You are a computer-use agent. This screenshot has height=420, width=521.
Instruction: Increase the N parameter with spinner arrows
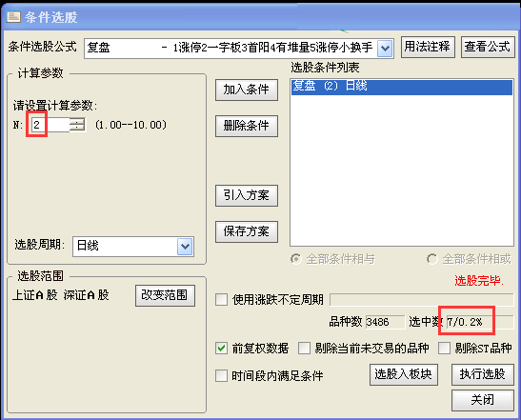77,121
